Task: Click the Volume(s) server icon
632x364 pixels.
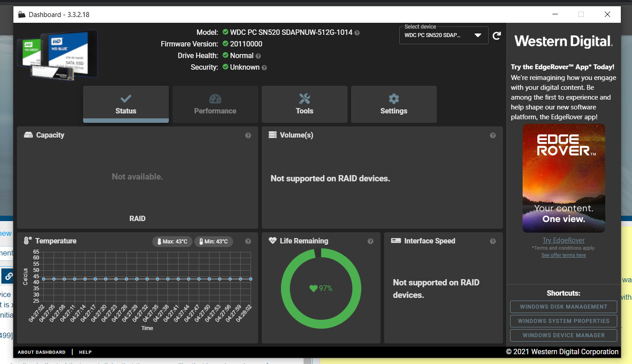Action: [x=272, y=135]
